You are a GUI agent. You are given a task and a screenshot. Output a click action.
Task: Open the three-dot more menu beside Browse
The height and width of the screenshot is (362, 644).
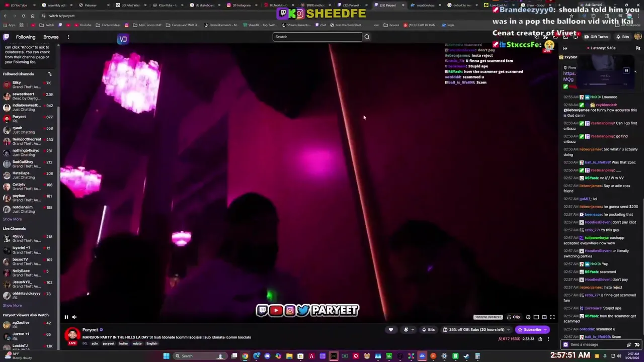tap(68, 37)
